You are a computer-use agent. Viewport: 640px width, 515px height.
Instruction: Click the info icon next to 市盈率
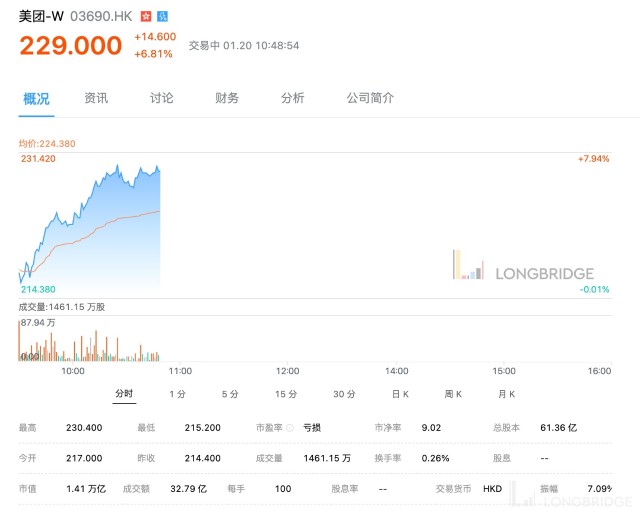point(290,428)
